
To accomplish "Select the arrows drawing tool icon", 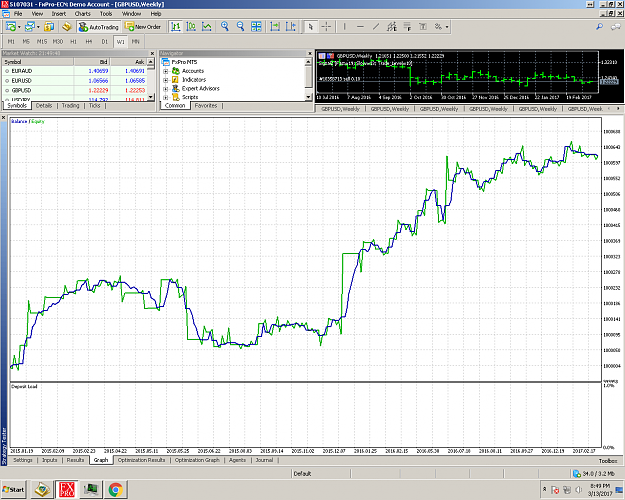I will click(x=438, y=27).
